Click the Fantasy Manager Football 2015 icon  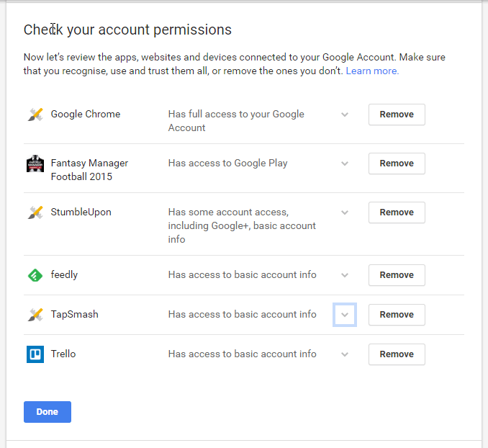[35, 163]
